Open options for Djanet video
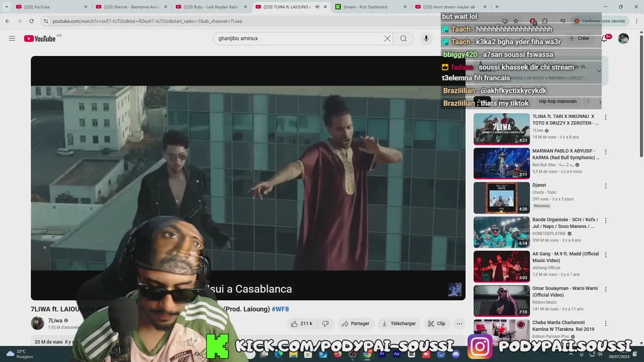 click(x=606, y=186)
